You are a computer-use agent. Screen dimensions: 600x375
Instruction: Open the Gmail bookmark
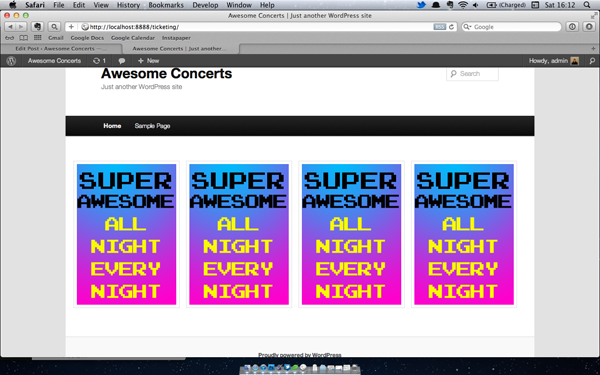pyautogui.click(x=56, y=38)
